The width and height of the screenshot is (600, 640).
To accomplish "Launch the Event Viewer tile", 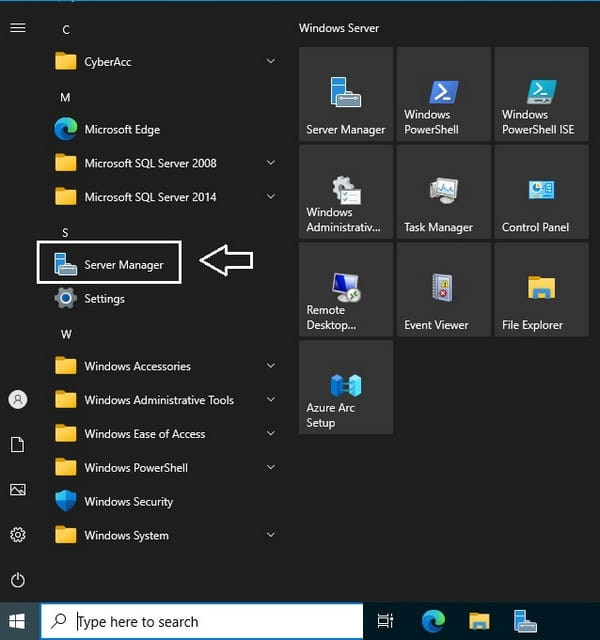I will pos(443,290).
